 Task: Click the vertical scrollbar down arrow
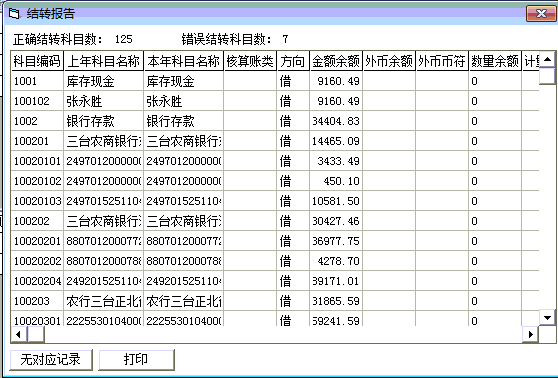point(547,317)
